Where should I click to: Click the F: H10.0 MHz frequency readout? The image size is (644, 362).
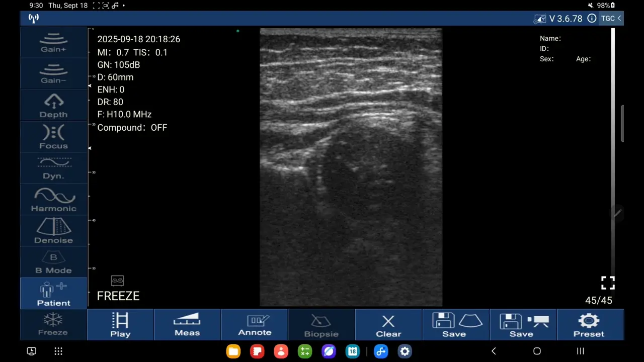(124, 115)
